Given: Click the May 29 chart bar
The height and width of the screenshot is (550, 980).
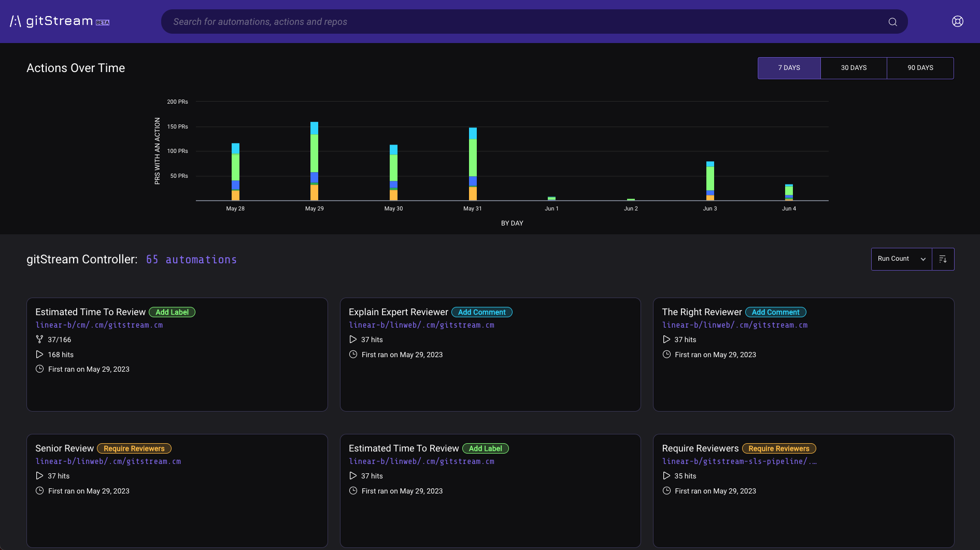Looking at the screenshot, I should [x=314, y=161].
